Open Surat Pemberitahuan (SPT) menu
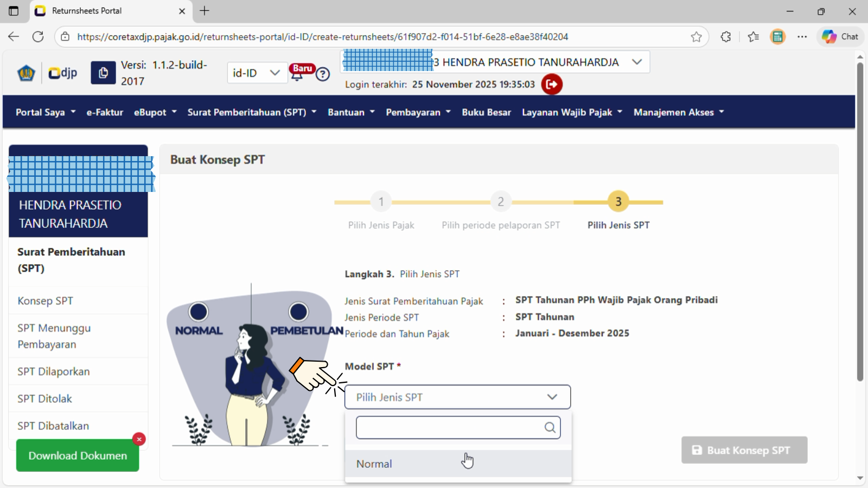Image resolution: width=868 pixels, height=488 pixels. 252,112
